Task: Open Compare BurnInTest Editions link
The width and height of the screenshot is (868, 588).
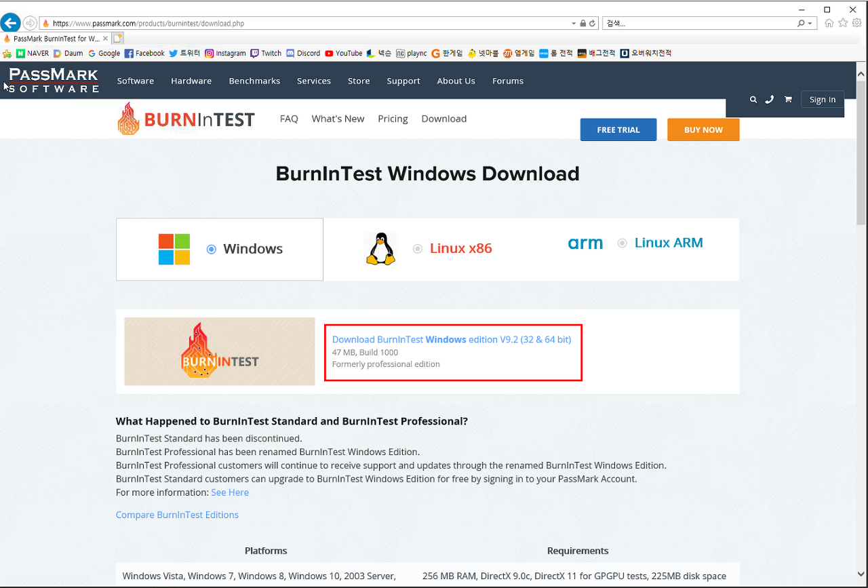Action: [x=177, y=515]
